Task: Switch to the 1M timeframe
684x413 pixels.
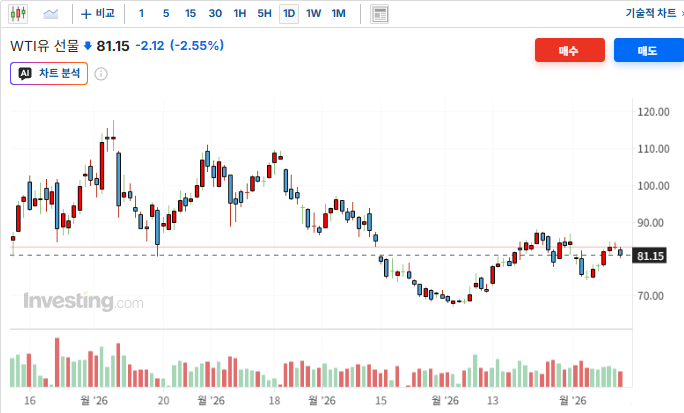Action: point(339,14)
